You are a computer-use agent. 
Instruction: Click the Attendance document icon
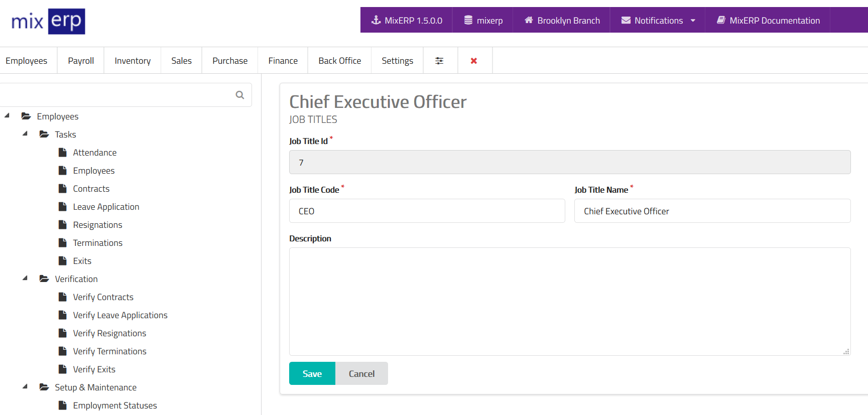(x=63, y=153)
